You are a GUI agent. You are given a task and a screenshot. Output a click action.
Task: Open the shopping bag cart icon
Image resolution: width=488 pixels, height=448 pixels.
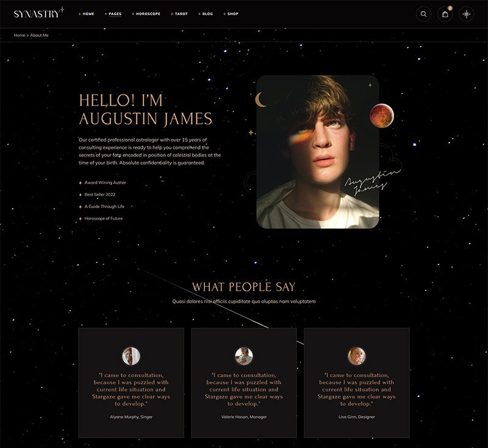[x=445, y=14]
